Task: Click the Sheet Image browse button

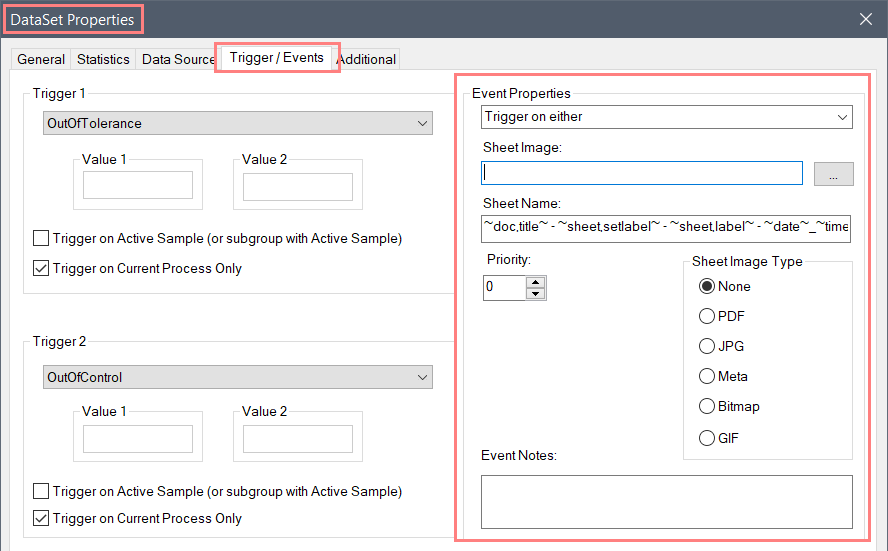Action: (x=833, y=174)
